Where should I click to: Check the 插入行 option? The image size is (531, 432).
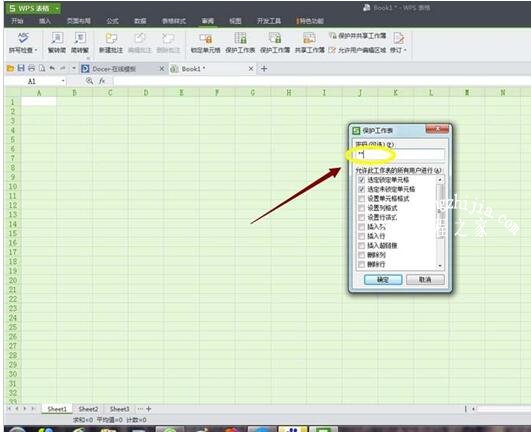pos(361,236)
